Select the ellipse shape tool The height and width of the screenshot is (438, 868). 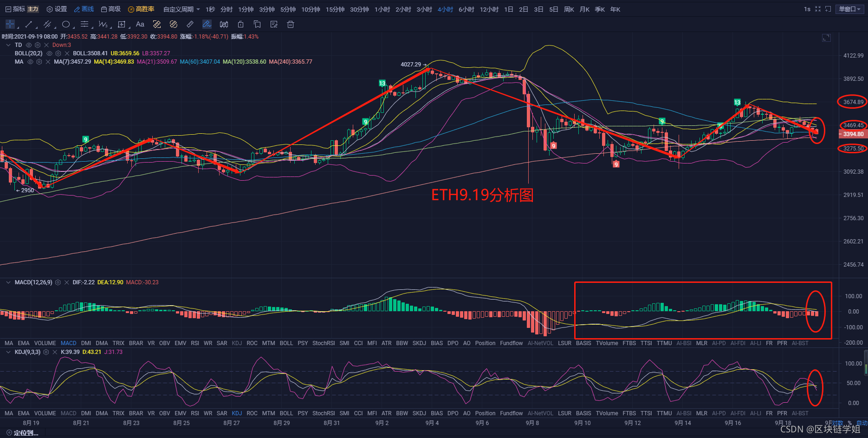click(66, 24)
